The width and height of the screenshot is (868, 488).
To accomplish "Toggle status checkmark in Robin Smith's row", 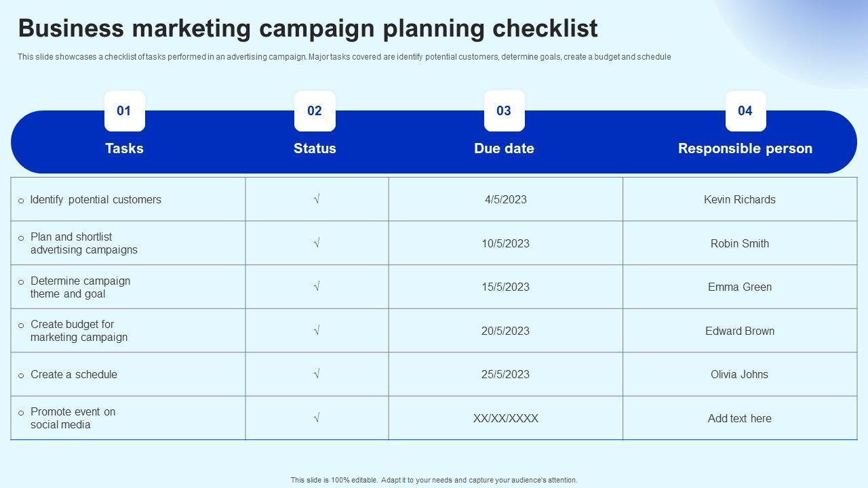I will (x=317, y=243).
